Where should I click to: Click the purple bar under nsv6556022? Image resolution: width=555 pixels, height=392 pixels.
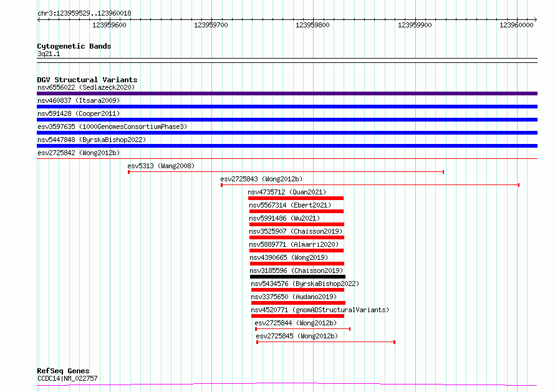click(287, 93)
